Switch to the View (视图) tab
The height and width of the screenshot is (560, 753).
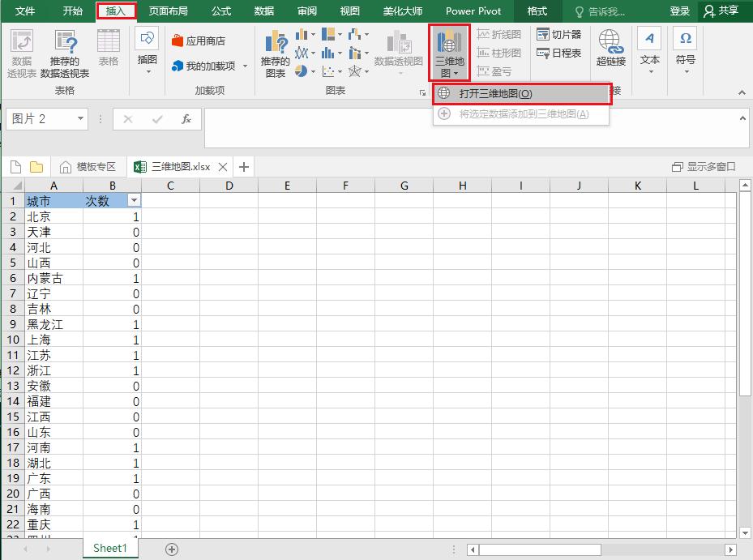pyautogui.click(x=349, y=11)
